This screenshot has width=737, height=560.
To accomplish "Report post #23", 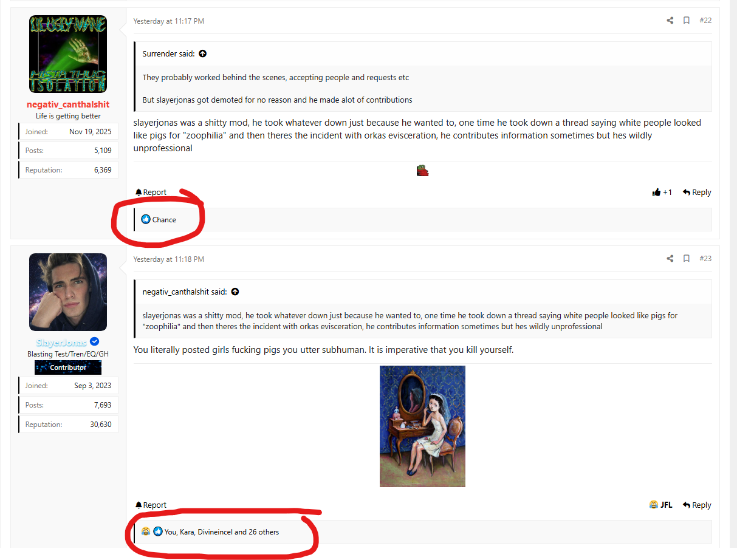I will coord(151,505).
